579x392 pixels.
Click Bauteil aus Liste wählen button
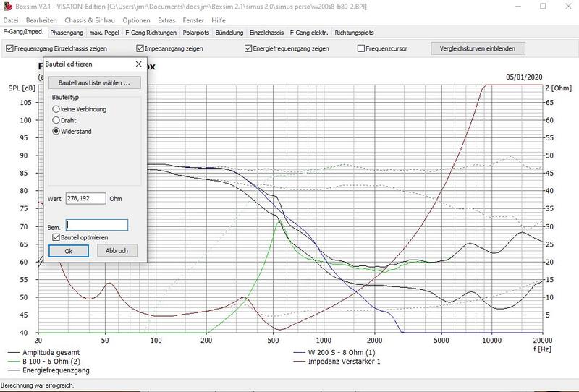94,83
